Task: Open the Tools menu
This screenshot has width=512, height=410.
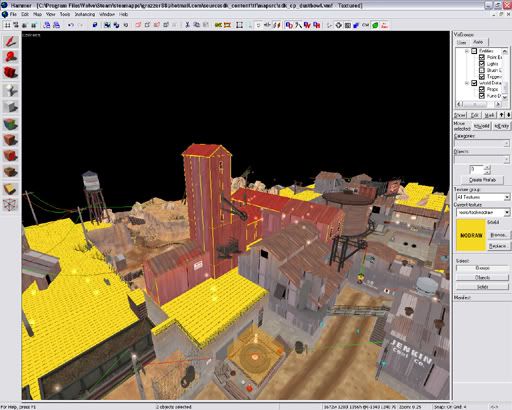Action: [x=65, y=14]
